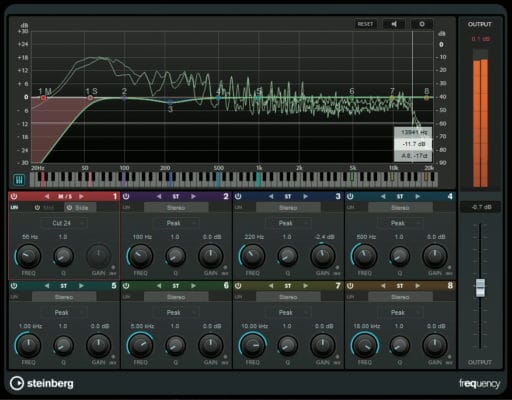Click band 4 Q knob
Image resolution: width=512 pixels, height=400 pixels.
(x=399, y=256)
